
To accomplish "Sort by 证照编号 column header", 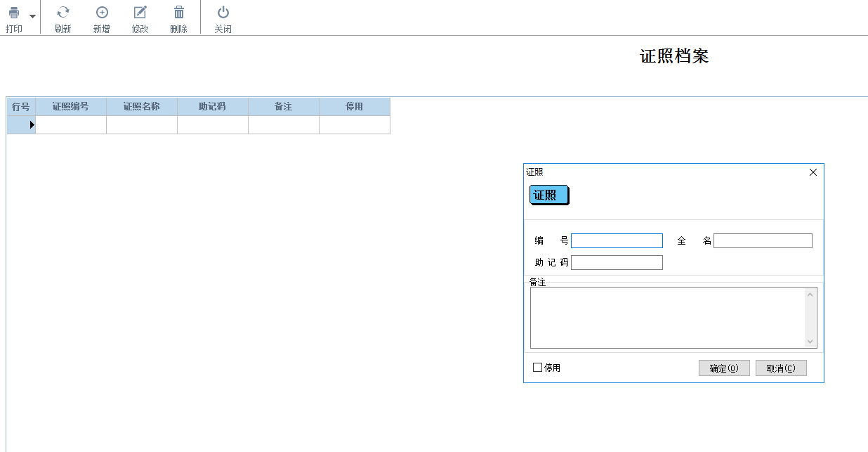I will point(71,107).
